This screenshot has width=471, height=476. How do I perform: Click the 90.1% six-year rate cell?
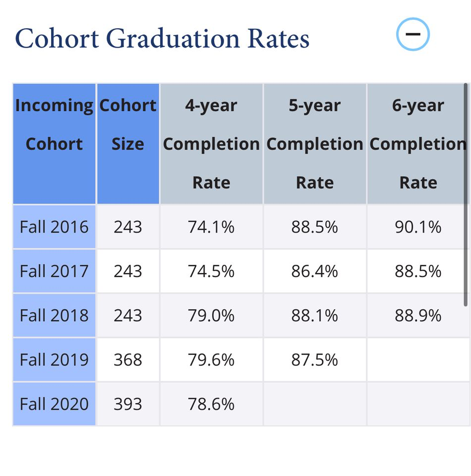(418, 227)
